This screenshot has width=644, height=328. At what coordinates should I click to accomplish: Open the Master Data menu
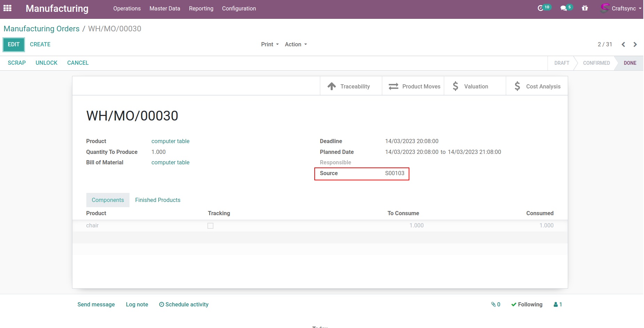[x=165, y=8]
